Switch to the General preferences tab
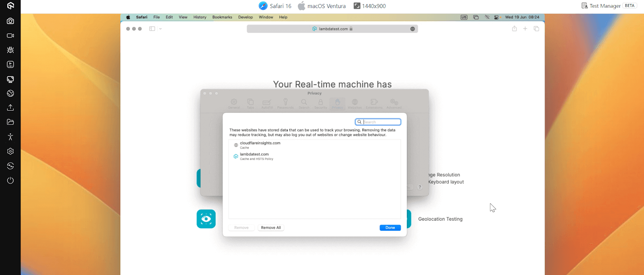This screenshot has height=275, width=644. [234, 104]
